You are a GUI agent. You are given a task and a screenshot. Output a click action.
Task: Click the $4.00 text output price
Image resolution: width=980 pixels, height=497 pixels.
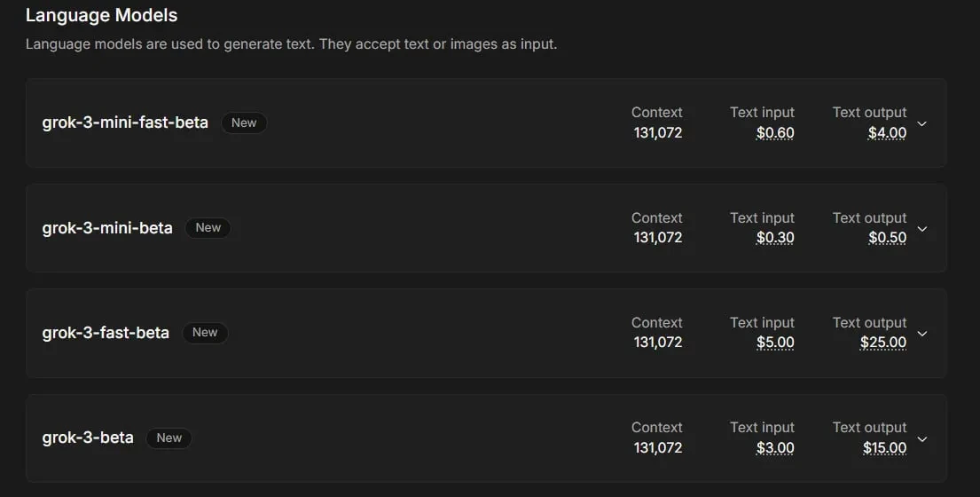(887, 132)
